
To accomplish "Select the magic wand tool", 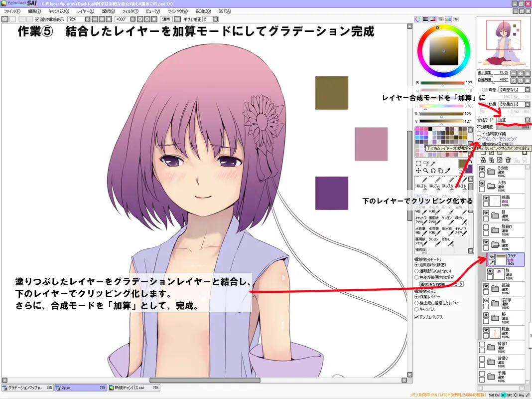I will [433, 164].
